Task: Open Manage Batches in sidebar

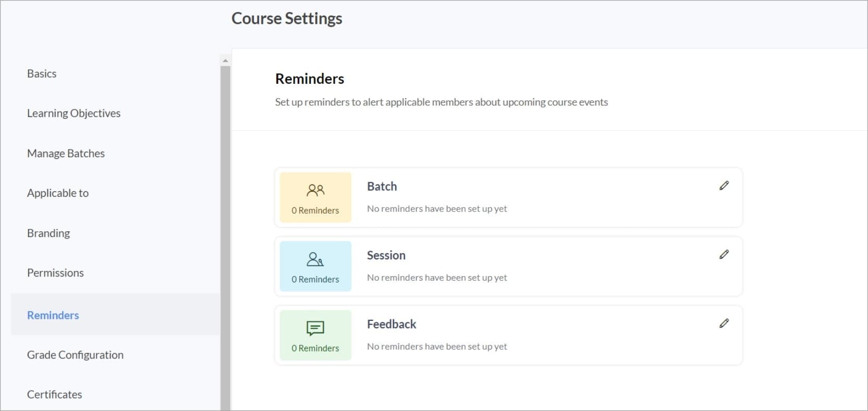Action: pyautogui.click(x=66, y=153)
